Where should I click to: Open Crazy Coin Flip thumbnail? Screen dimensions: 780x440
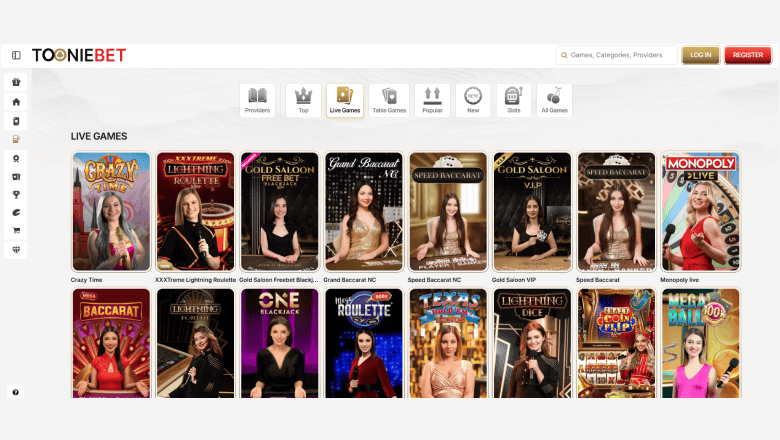pos(616,343)
